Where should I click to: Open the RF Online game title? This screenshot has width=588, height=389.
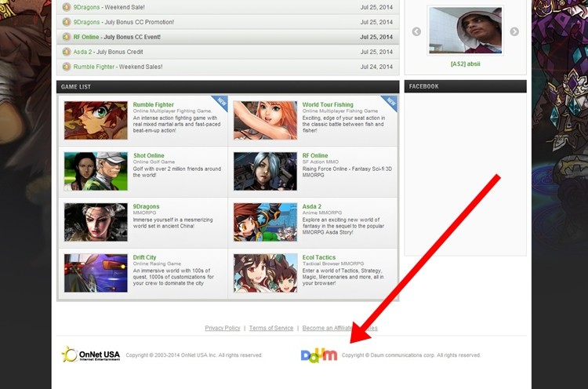coord(315,155)
